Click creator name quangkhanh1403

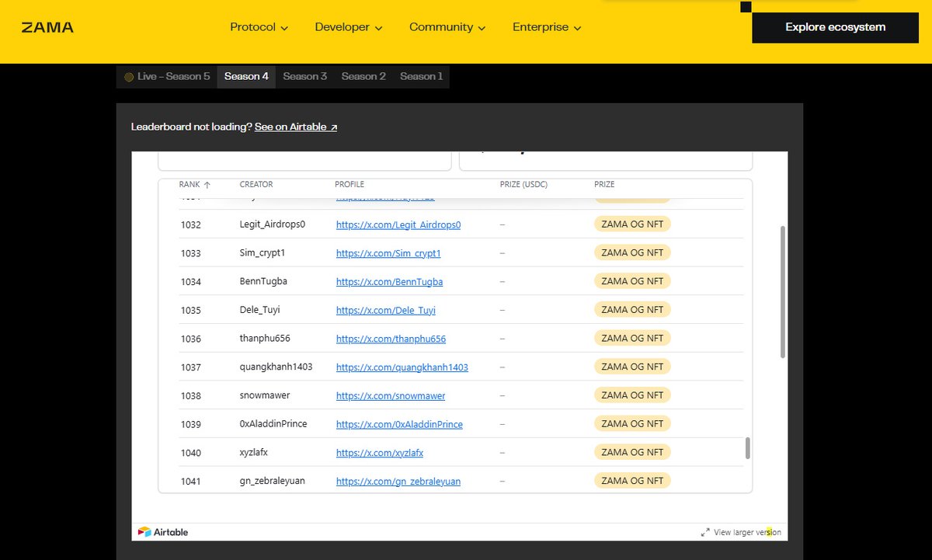[x=276, y=367]
